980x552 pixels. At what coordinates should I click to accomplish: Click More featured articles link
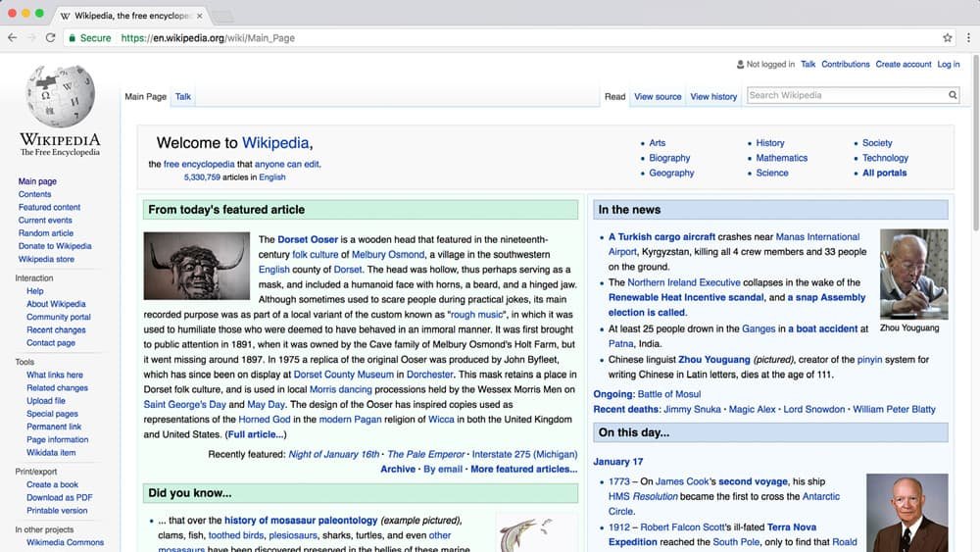[523, 469]
